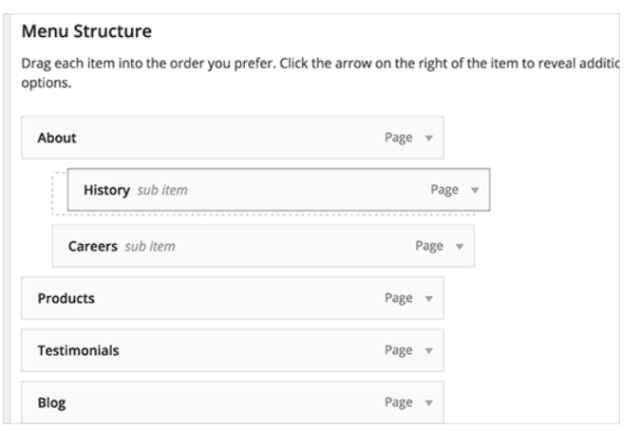This screenshot has height=431, width=640.
Task: Click the Page label on About
Action: (398, 138)
